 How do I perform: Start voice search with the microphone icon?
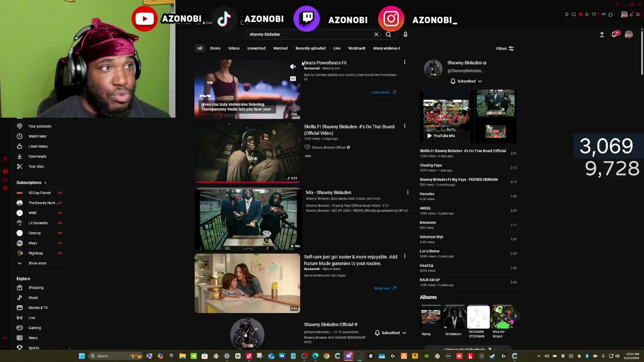406,34
